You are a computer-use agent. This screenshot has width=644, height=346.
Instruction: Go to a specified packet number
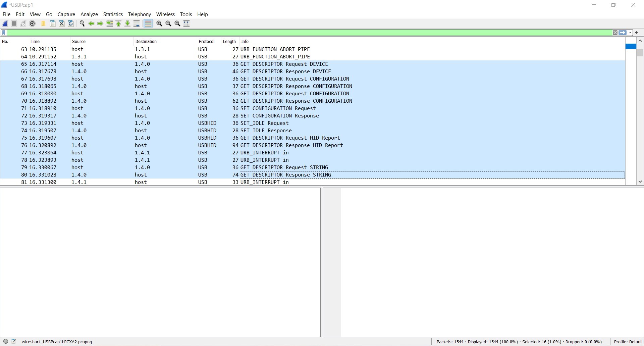pos(109,23)
